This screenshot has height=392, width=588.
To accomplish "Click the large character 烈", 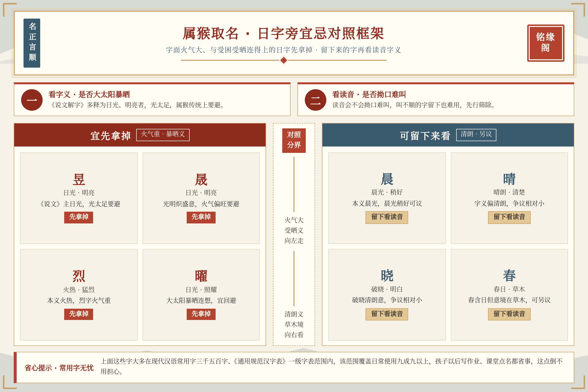I will click(79, 276).
